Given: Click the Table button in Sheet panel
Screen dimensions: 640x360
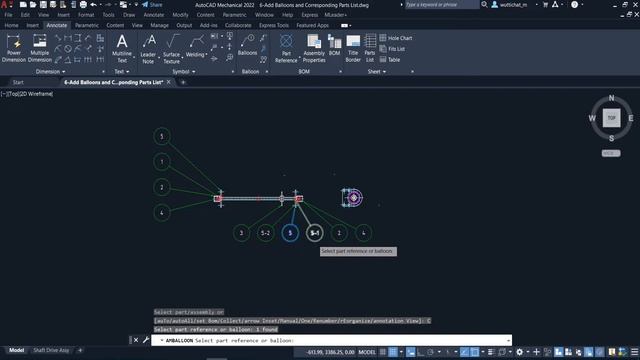Looking at the screenshot, I should (390, 60).
